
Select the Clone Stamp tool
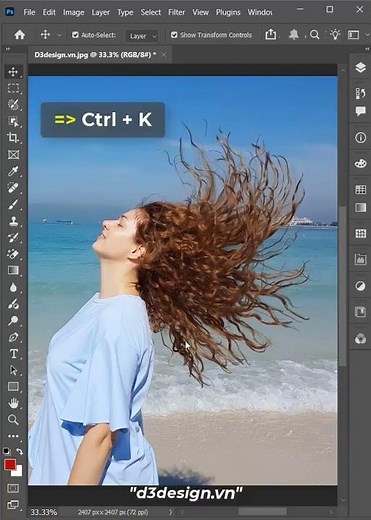[13, 221]
